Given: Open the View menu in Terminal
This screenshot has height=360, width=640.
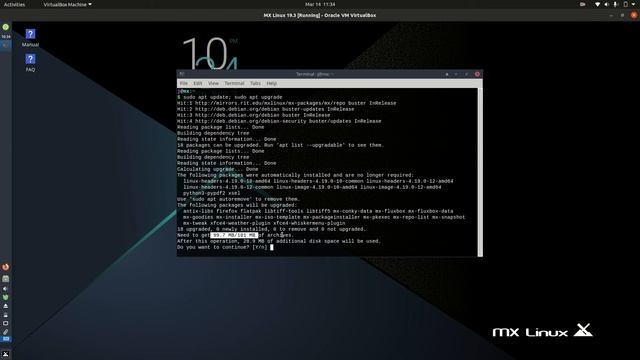Looking at the screenshot, I should (x=213, y=83).
